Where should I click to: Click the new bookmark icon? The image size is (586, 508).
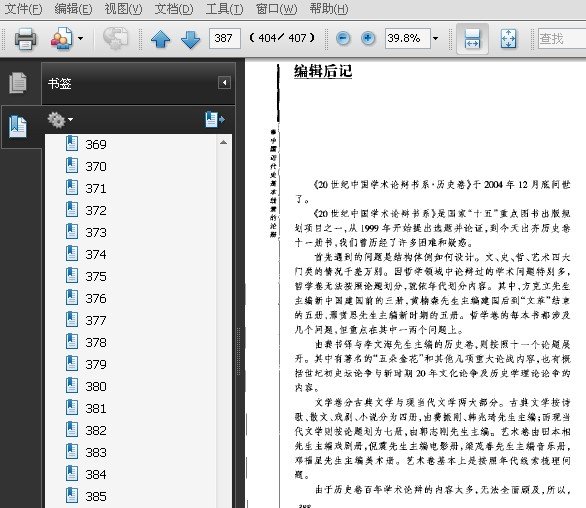pyautogui.click(x=215, y=120)
